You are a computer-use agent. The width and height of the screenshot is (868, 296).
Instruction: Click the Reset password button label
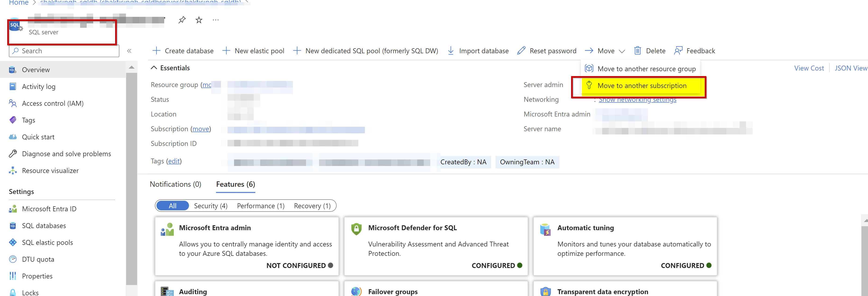click(x=553, y=51)
